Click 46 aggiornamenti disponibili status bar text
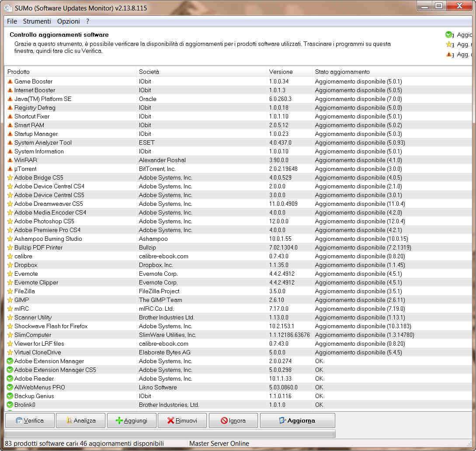Screen dimensions: 476x451 (122, 444)
